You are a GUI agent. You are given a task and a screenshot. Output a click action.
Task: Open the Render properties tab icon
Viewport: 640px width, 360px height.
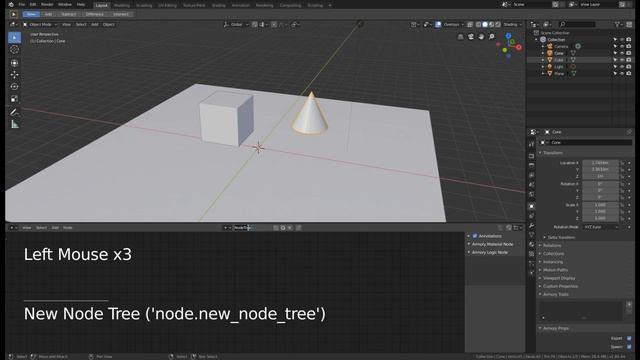531,156
